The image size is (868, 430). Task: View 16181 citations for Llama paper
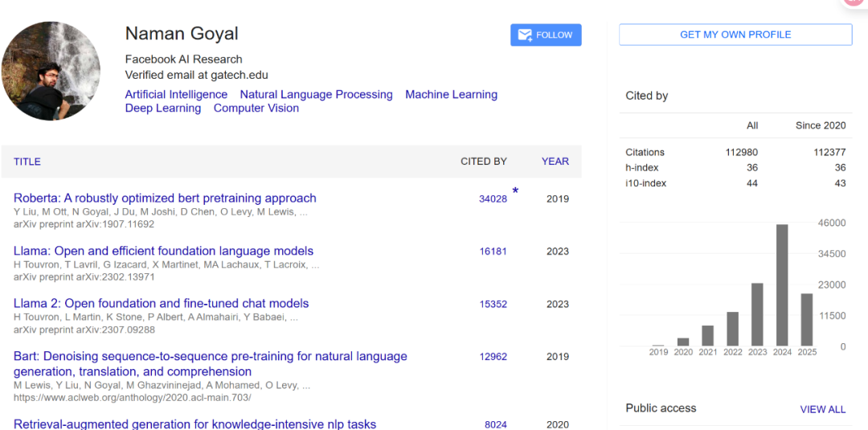tap(493, 251)
